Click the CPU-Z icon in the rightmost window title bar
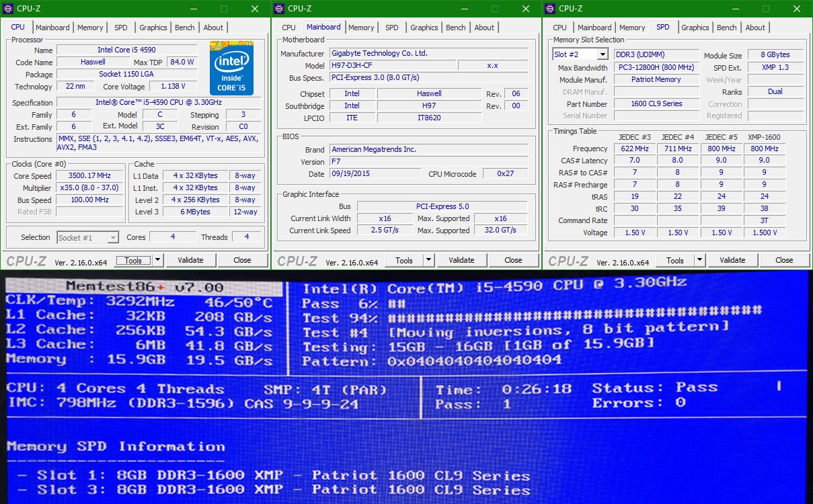813x504 pixels. pyautogui.click(x=550, y=9)
